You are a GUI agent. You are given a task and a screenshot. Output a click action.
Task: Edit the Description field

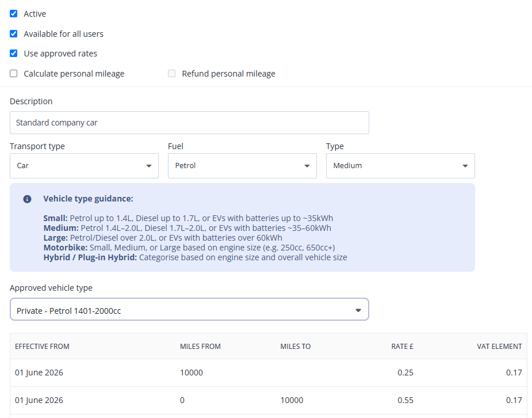click(x=189, y=123)
